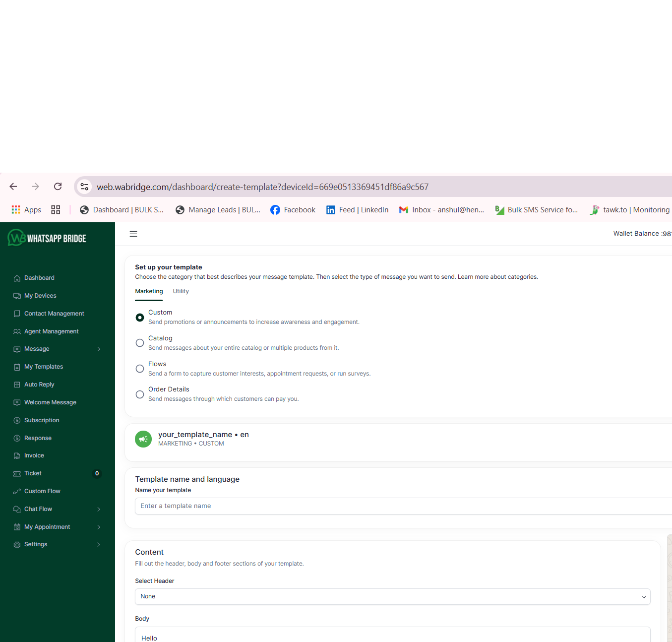672x642 pixels.
Task: Open Contact Management menu item
Action: 54,314
